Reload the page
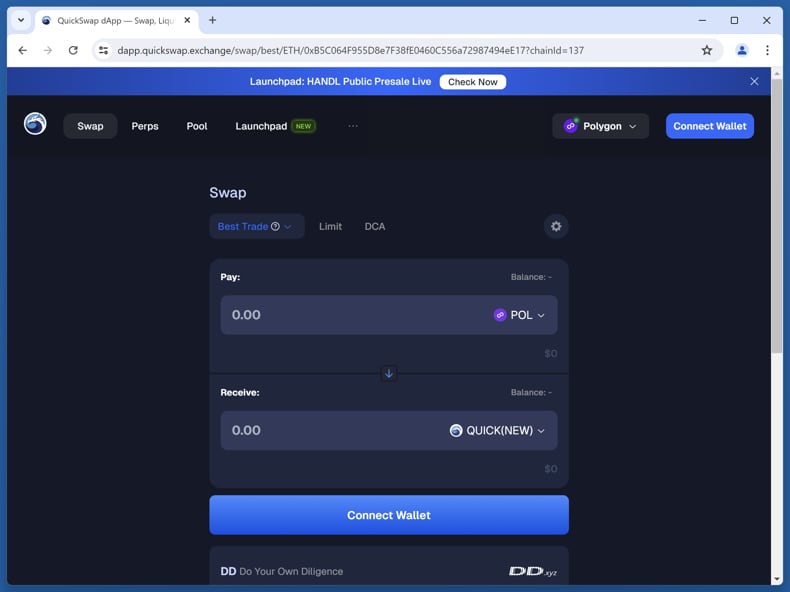 click(x=73, y=50)
